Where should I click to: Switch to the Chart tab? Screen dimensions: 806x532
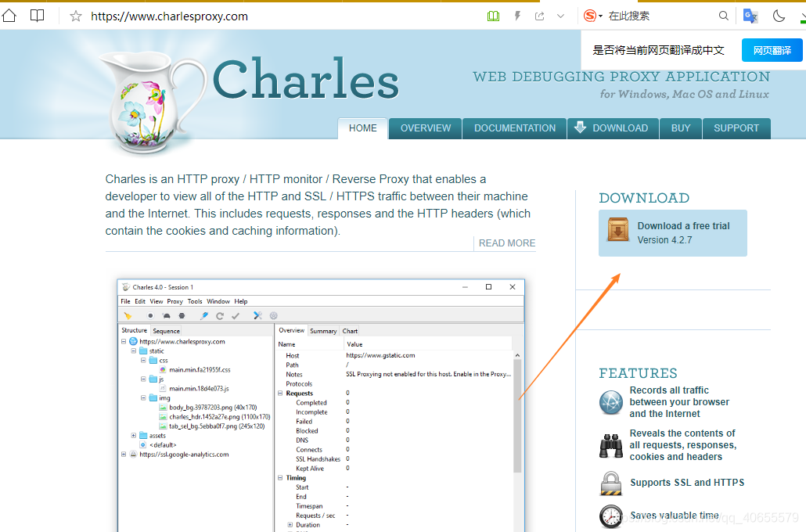(350, 331)
